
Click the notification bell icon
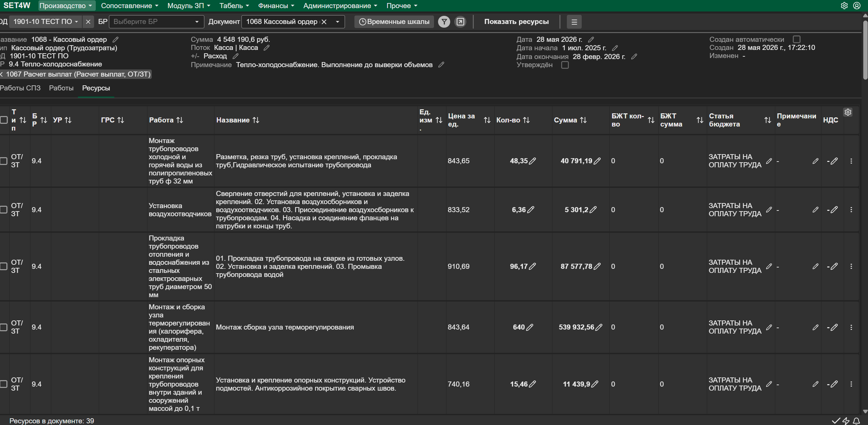[856, 421]
